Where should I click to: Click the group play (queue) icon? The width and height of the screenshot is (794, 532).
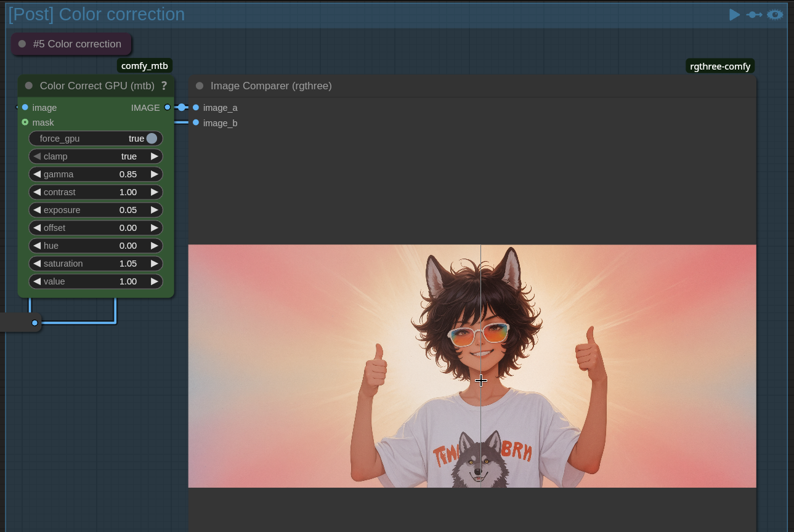click(734, 14)
